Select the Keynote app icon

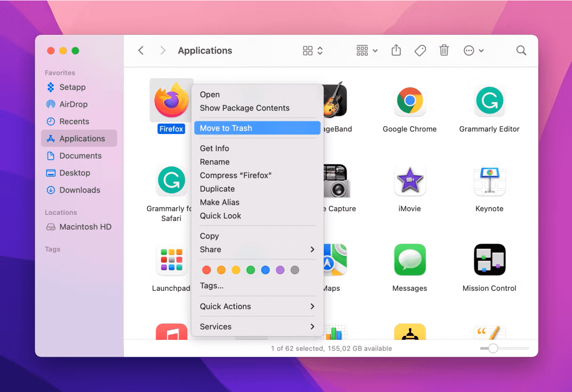pyautogui.click(x=489, y=180)
